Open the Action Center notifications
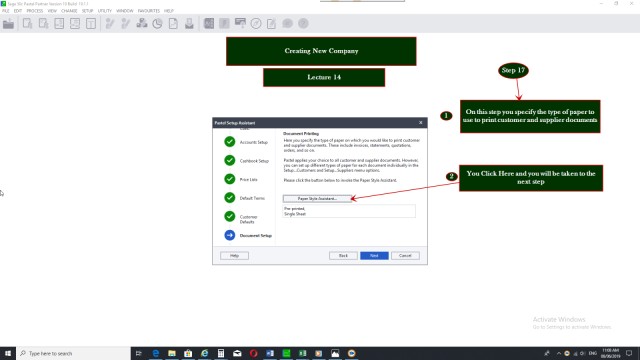The image size is (640, 360). pos(629,353)
